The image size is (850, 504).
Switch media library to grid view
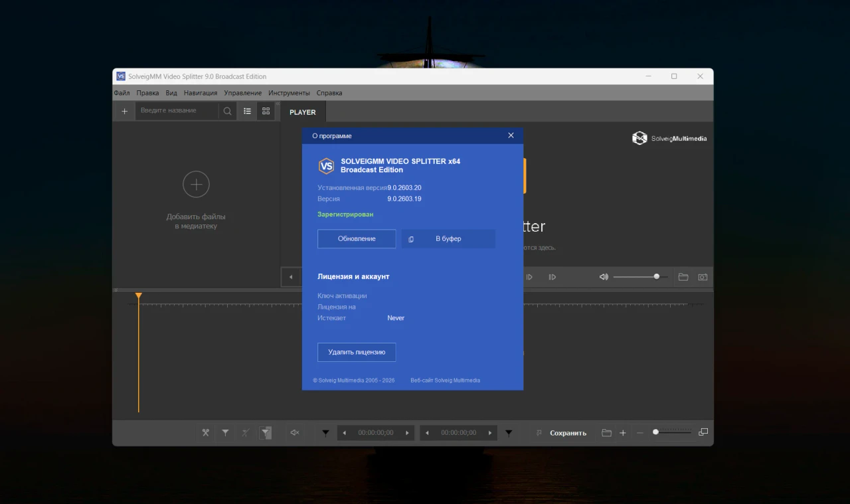tap(266, 111)
